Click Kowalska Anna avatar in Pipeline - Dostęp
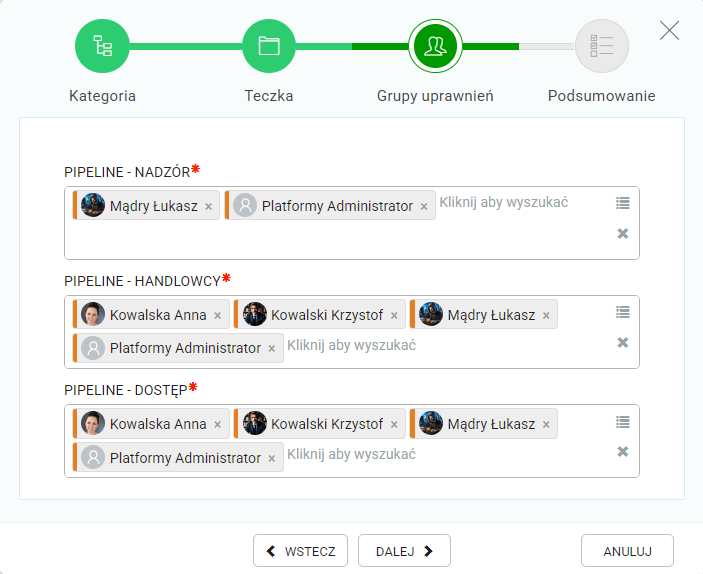703x574 pixels. point(93,423)
